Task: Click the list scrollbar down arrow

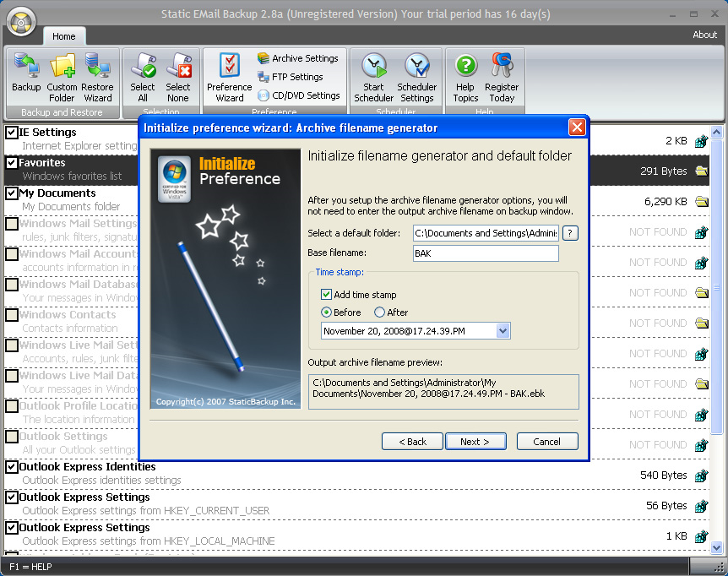Action: click(716, 547)
